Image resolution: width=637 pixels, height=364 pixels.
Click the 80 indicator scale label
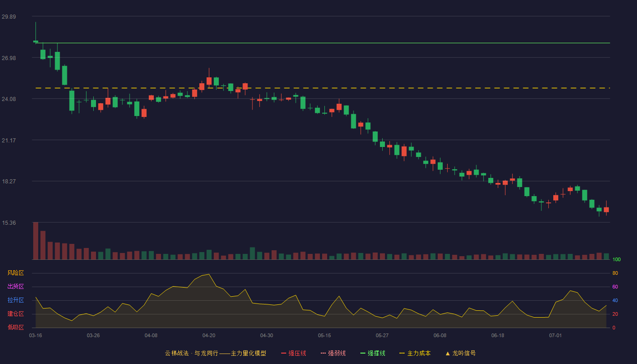coord(615,273)
